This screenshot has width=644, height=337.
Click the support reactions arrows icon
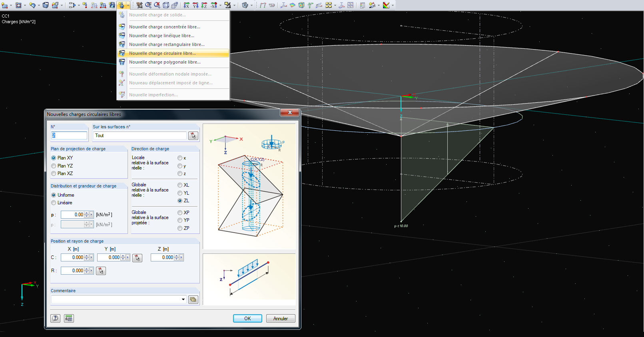point(310,5)
